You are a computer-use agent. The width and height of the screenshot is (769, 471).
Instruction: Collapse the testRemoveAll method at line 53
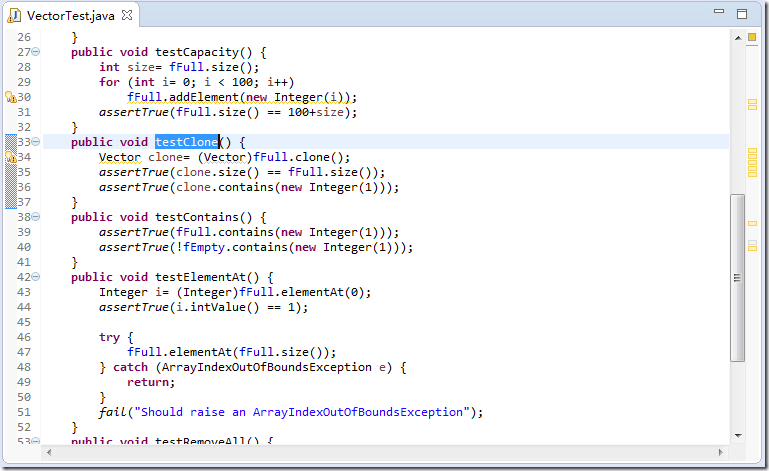pos(36,441)
